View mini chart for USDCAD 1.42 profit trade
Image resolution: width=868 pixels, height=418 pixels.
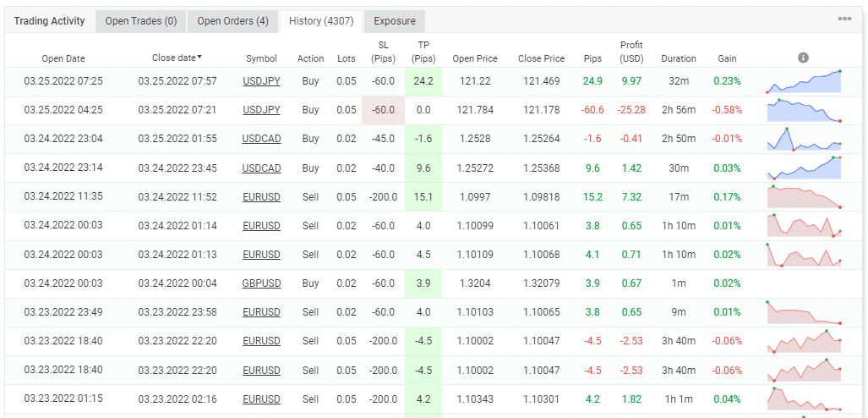coord(804,168)
